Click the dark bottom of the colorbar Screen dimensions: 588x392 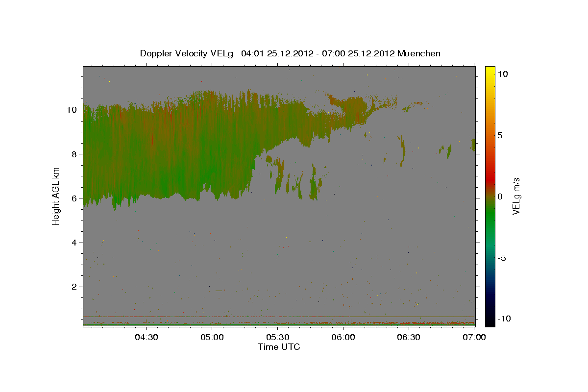[490, 318]
